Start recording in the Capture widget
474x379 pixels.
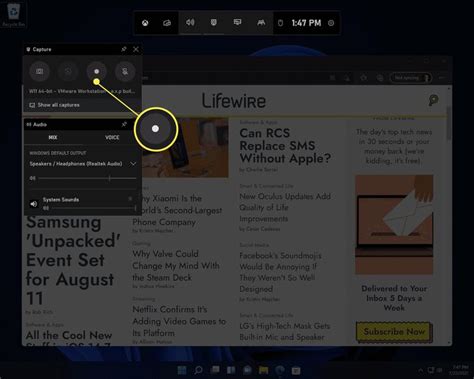pos(96,71)
